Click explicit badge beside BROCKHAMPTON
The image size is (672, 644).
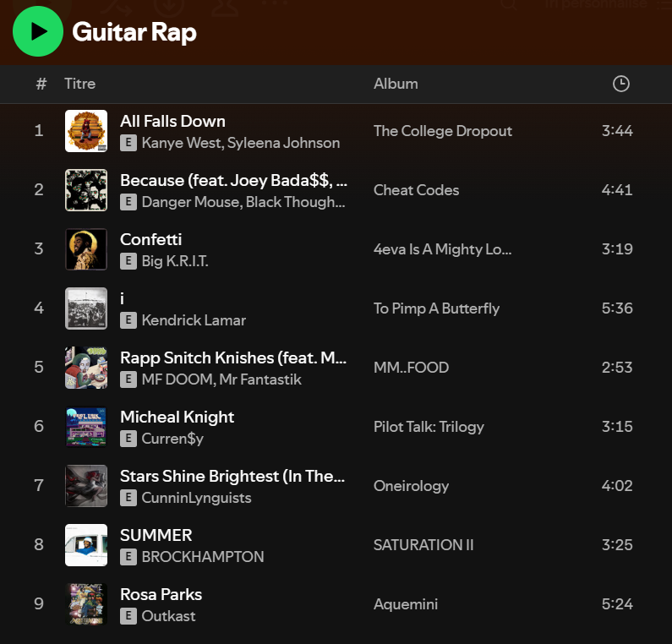pyautogui.click(x=128, y=557)
